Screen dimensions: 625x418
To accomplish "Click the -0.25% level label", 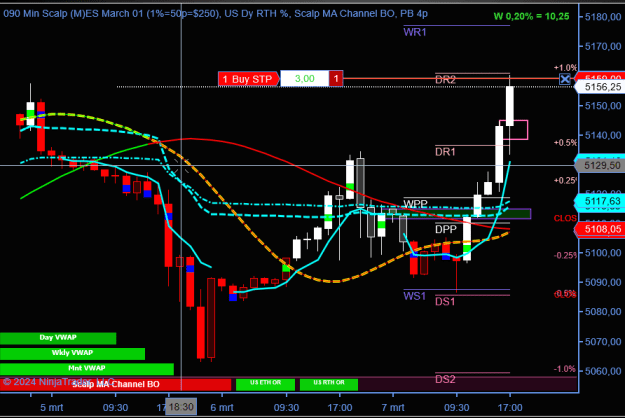I will (x=565, y=255).
